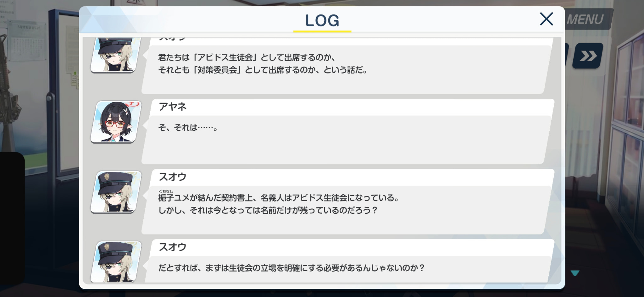
Task: Open the MENU button
Action: click(x=587, y=19)
